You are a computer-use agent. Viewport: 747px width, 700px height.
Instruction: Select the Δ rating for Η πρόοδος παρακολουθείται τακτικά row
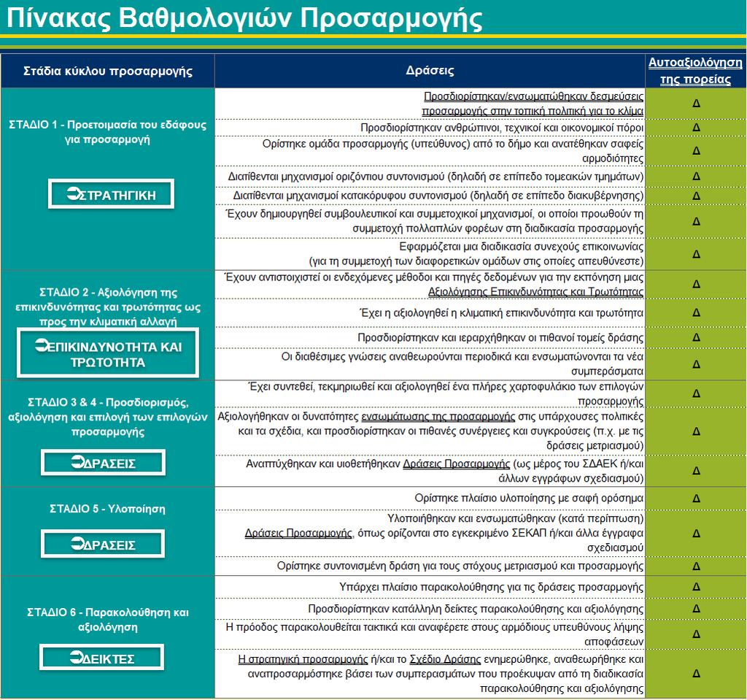pyautogui.click(x=696, y=634)
